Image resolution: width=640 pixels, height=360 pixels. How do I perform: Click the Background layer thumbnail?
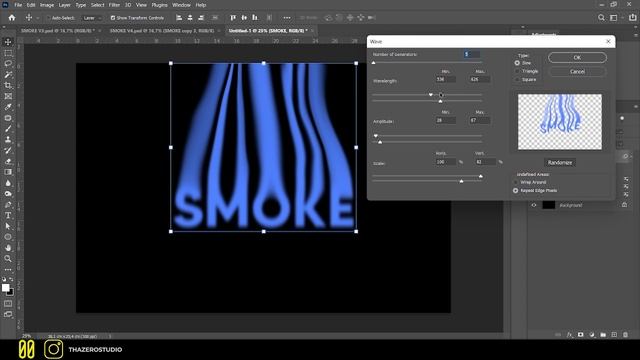pos(549,205)
